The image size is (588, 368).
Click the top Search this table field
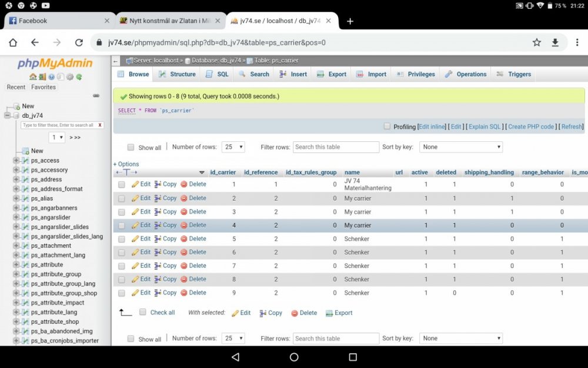click(336, 147)
